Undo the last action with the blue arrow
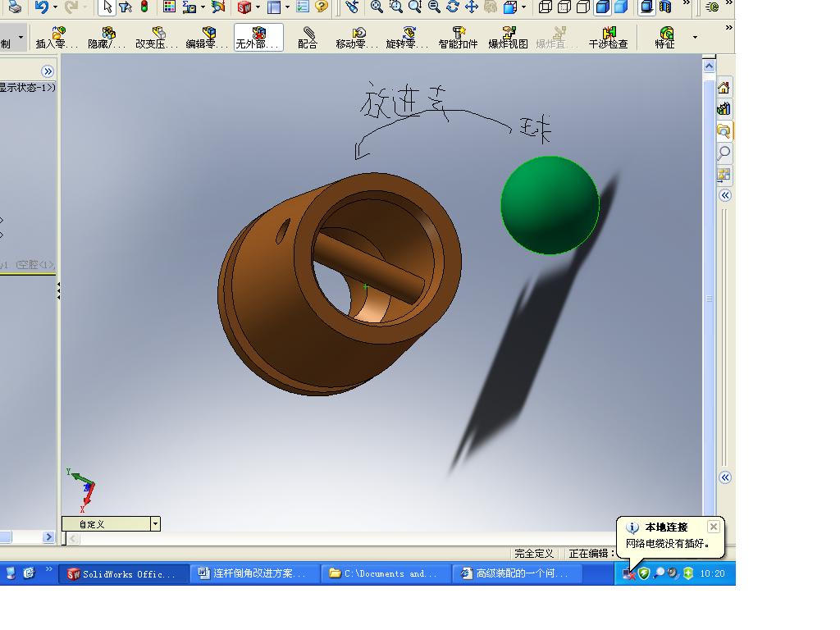 pyautogui.click(x=41, y=7)
